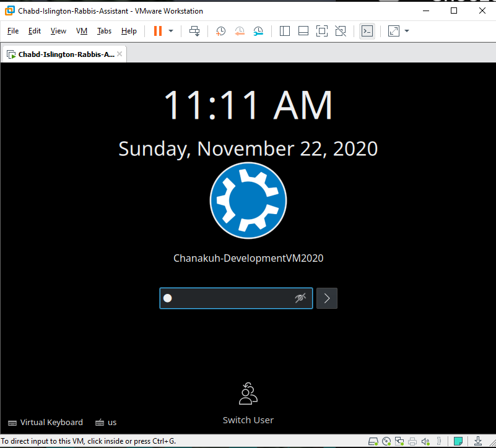Image resolution: width=496 pixels, height=448 pixels.
Task: Toggle the library sidebar panel
Action: (x=285, y=31)
